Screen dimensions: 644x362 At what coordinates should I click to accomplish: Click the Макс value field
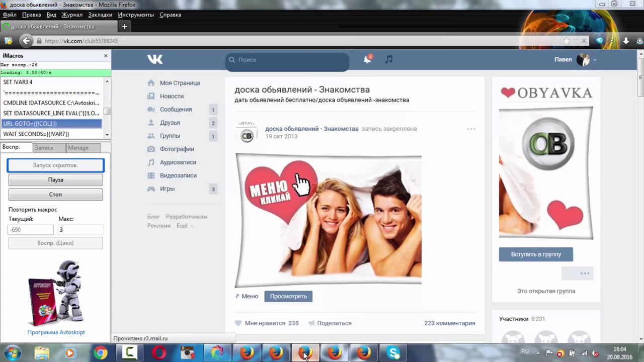80,230
